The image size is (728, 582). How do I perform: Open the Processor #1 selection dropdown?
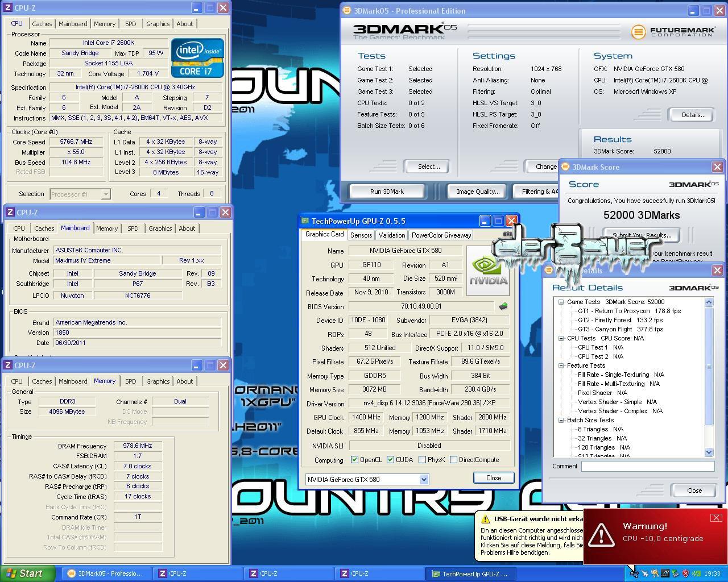point(105,194)
